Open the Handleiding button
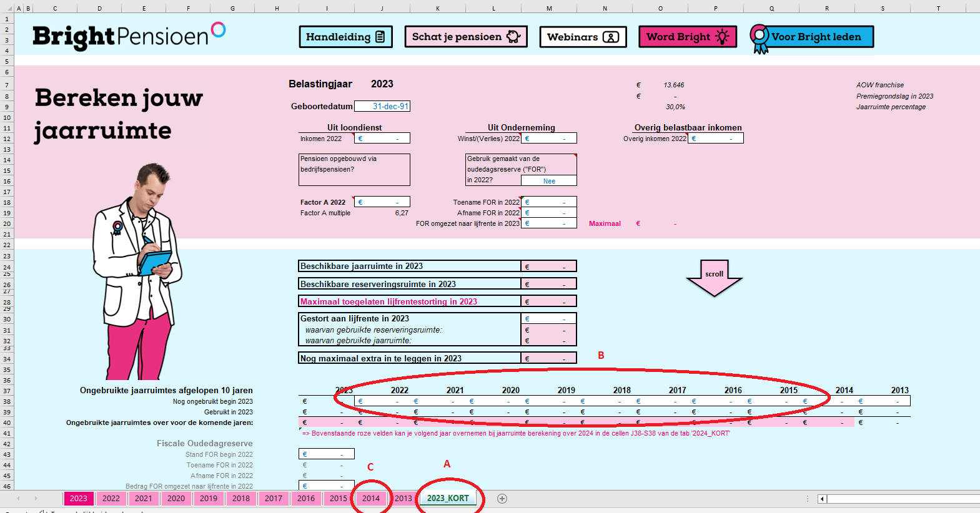The width and height of the screenshot is (980, 513). coord(345,37)
